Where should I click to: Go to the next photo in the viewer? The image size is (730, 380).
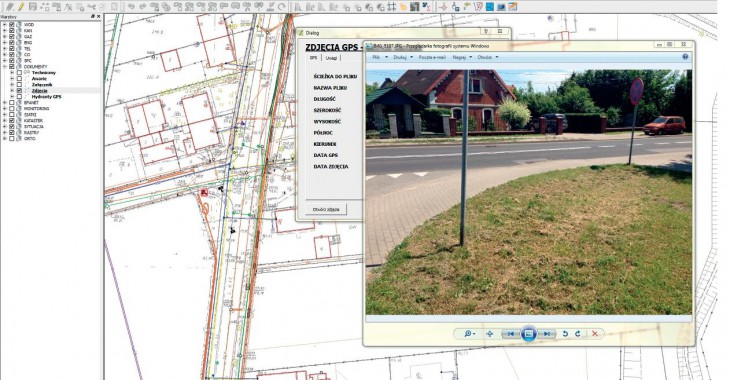click(x=547, y=333)
